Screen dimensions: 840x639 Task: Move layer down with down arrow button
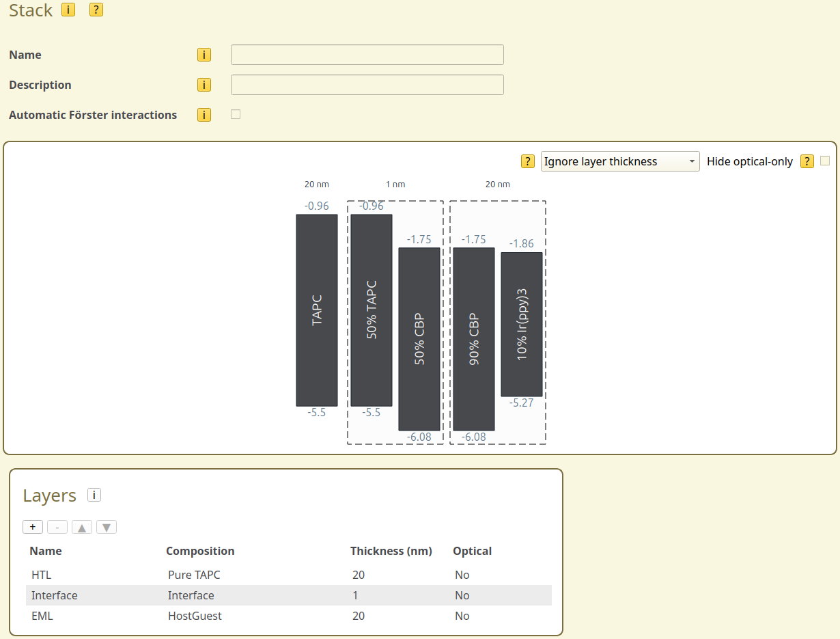(107, 527)
